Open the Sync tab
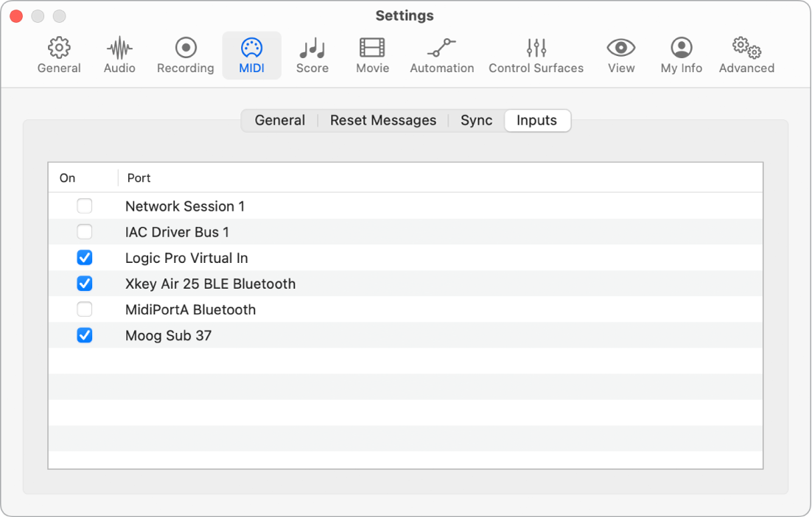This screenshot has height=517, width=812. point(476,120)
